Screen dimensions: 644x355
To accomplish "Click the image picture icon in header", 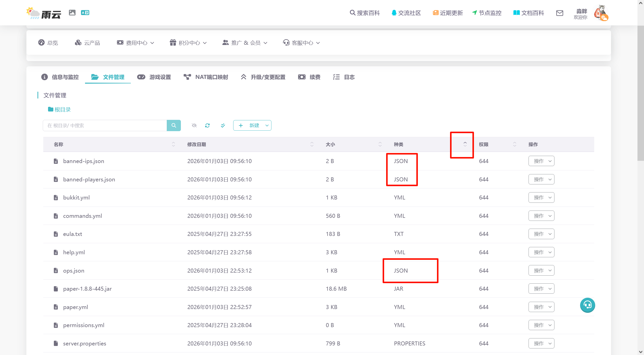I will click(x=72, y=13).
